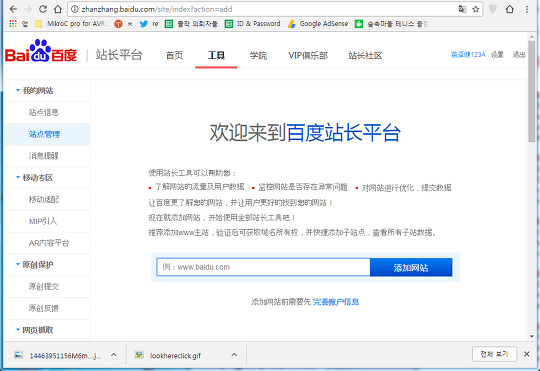Click the account name link ending in 123A
The width and height of the screenshot is (540, 371).
[468, 55]
